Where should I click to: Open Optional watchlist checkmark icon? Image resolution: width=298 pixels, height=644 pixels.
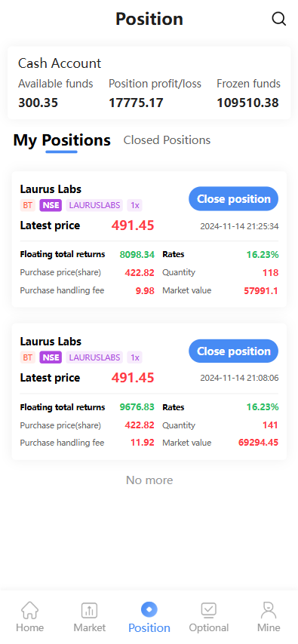pyautogui.click(x=209, y=610)
